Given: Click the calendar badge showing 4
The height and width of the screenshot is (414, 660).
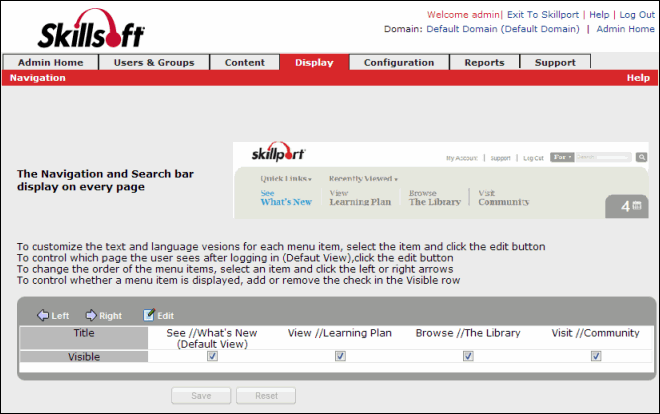Looking at the screenshot, I should 626,206.
